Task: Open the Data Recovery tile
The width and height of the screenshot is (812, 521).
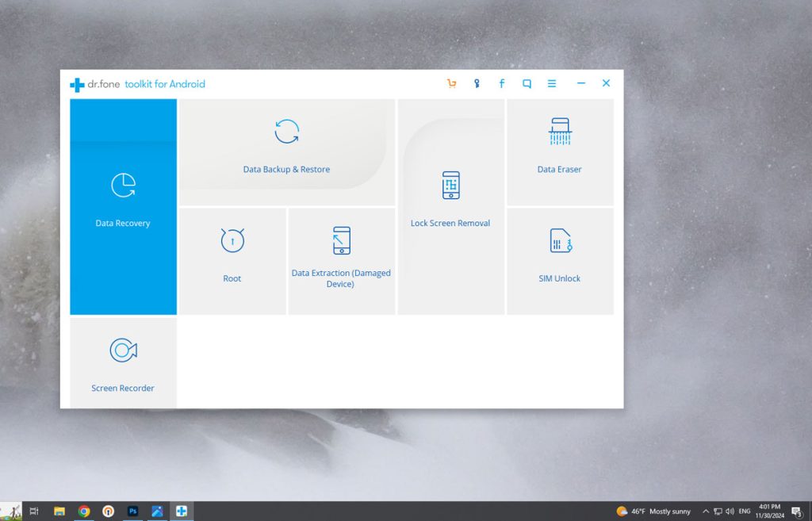Action: 123,206
